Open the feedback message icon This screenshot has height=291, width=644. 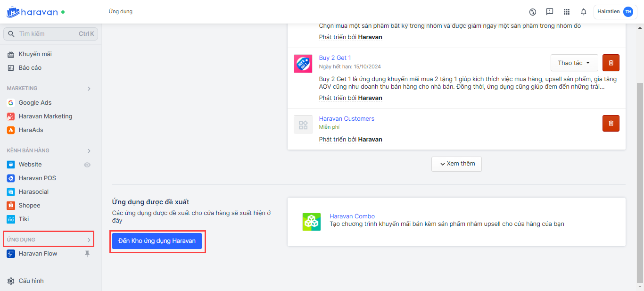[x=550, y=12]
